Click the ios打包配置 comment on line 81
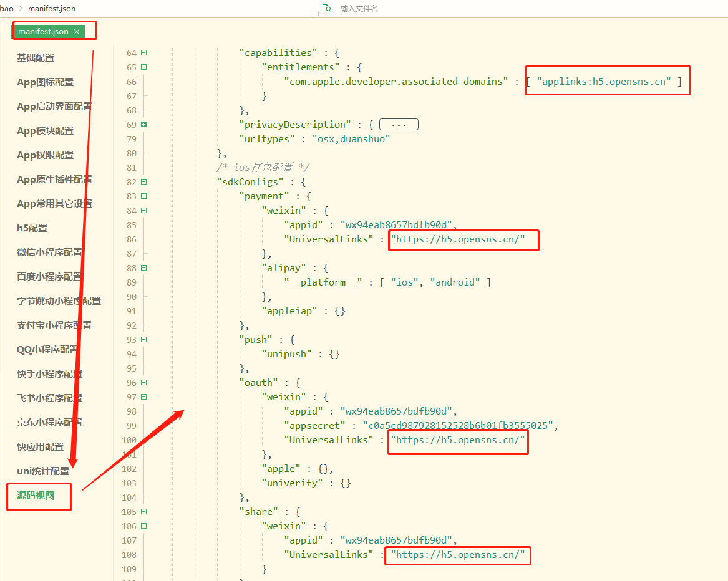728x581 pixels. [x=263, y=168]
